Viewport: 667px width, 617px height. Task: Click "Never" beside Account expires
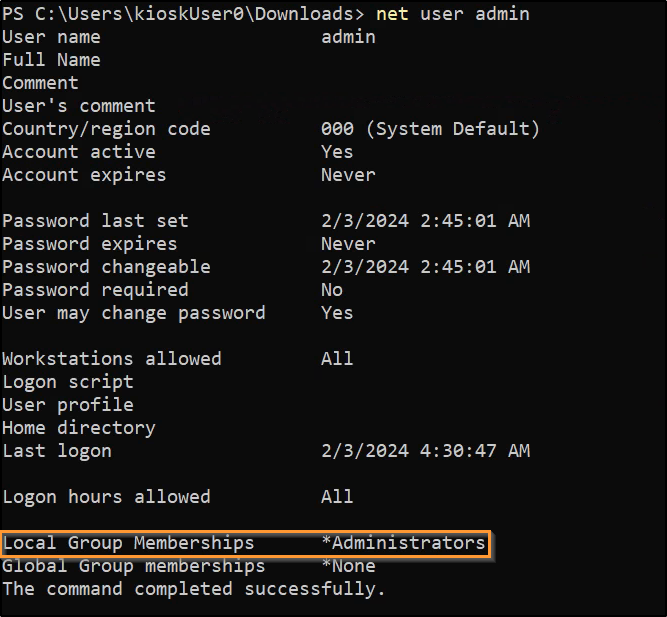pos(348,175)
